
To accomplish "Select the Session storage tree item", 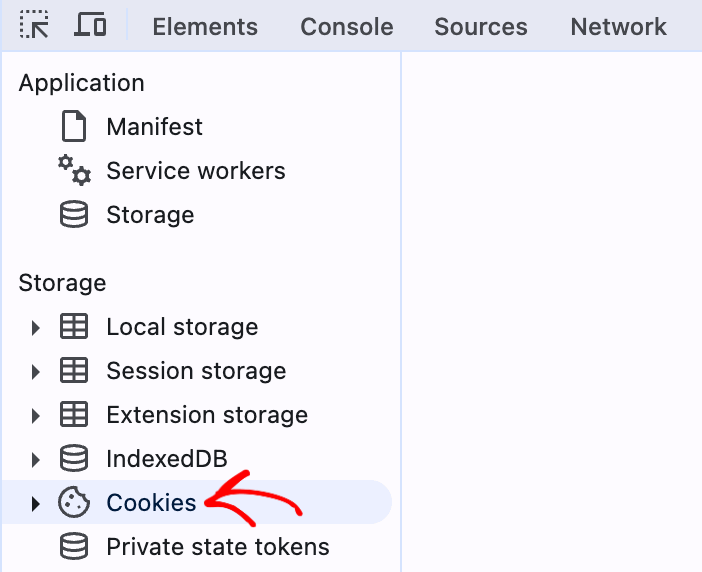I will coord(197,371).
